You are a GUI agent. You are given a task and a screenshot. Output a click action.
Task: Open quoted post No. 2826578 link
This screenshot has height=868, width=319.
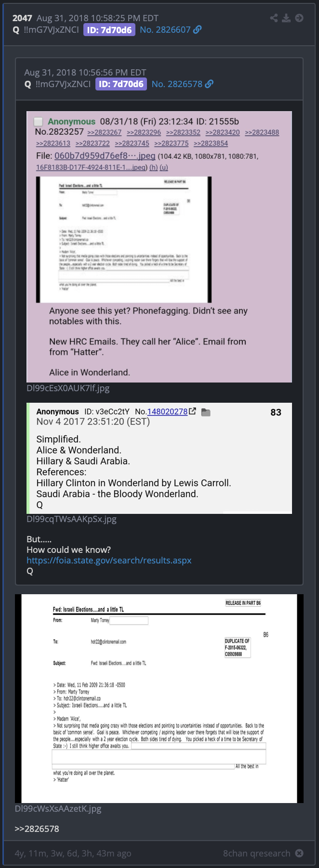point(177,84)
